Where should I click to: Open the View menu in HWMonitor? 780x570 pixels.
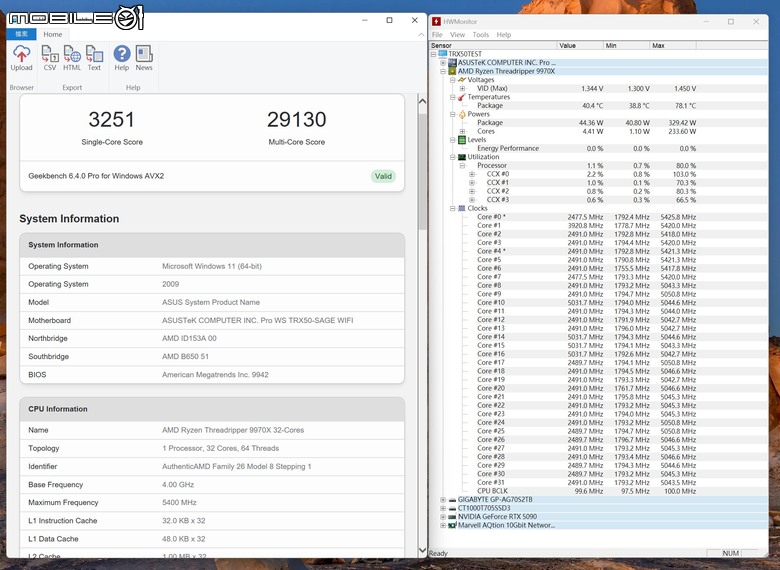457,35
